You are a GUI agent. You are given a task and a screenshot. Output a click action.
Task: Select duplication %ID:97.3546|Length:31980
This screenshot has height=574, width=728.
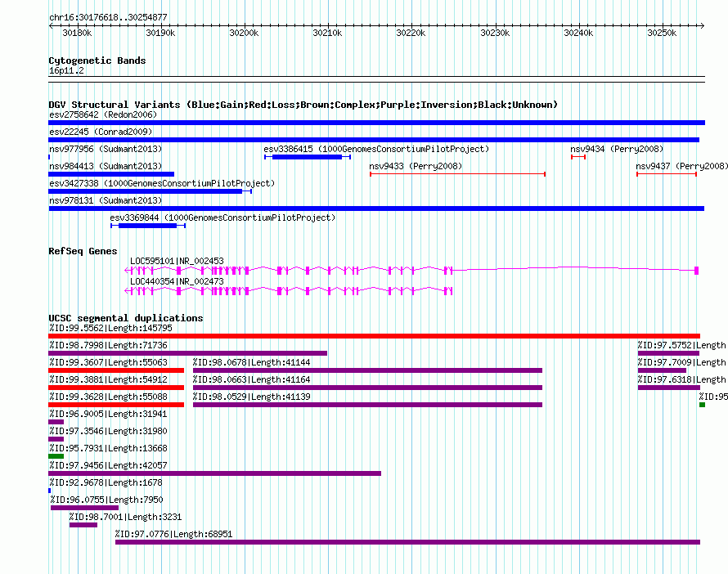click(108, 431)
